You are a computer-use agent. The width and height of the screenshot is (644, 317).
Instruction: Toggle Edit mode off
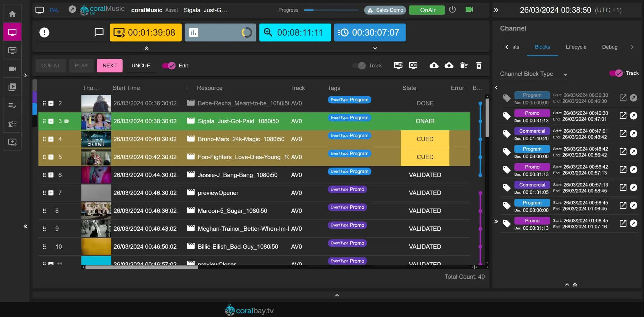click(169, 65)
